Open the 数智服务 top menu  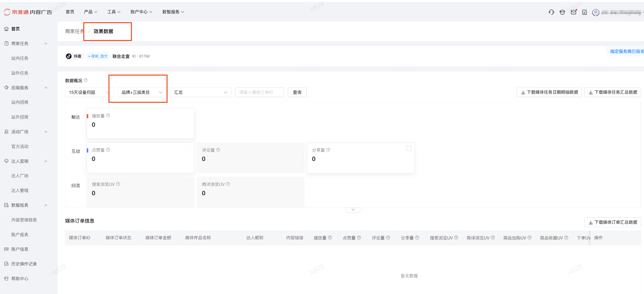[x=173, y=12]
